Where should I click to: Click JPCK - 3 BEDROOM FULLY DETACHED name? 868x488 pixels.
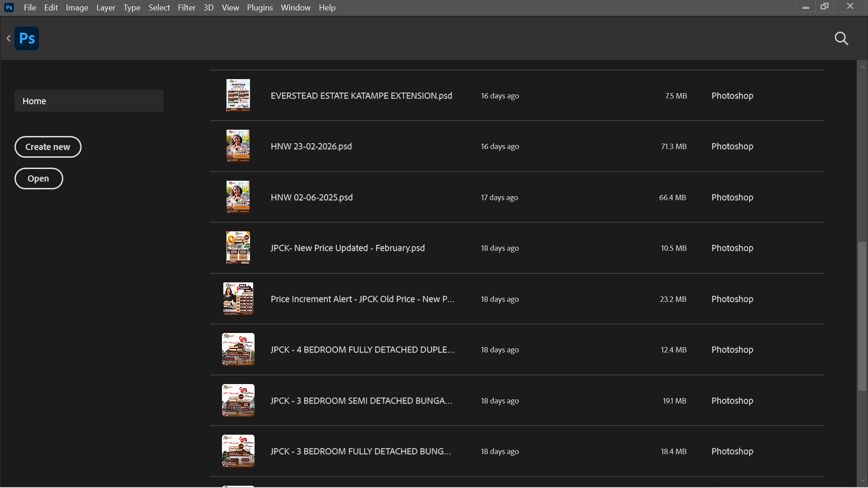pos(361,451)
